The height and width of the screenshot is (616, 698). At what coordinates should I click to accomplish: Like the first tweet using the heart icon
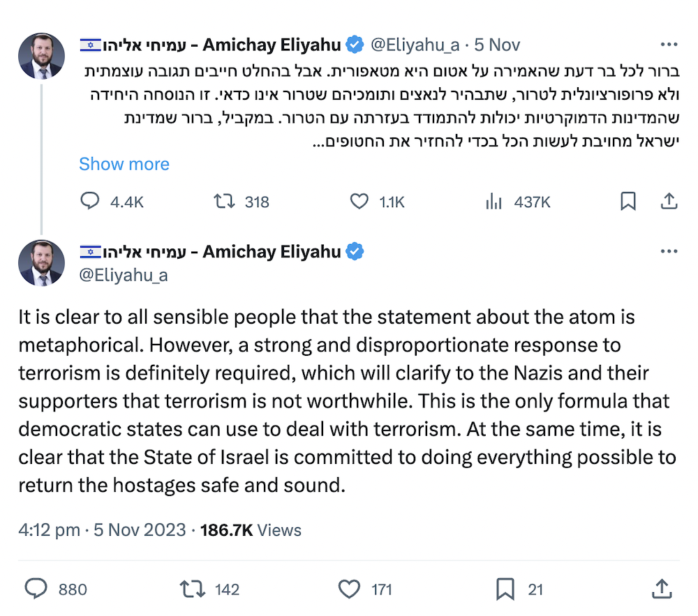(x=358, y=201)
